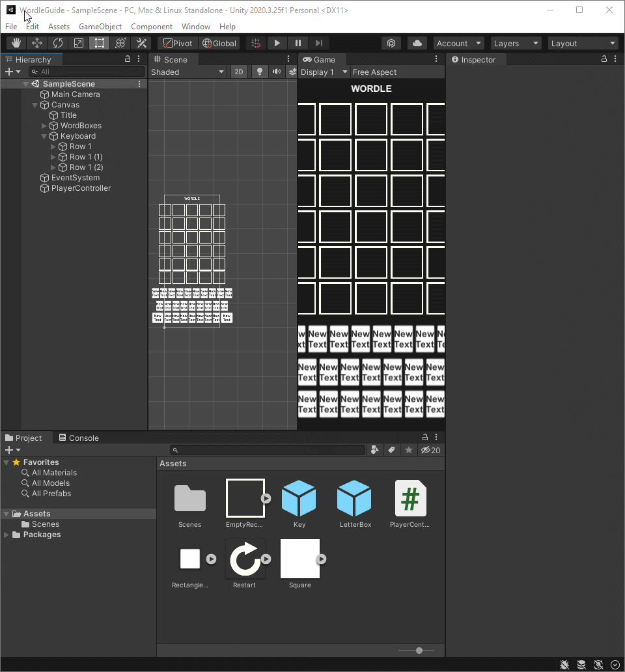
Task: Focus the Project search field
Action: (268, 450)
